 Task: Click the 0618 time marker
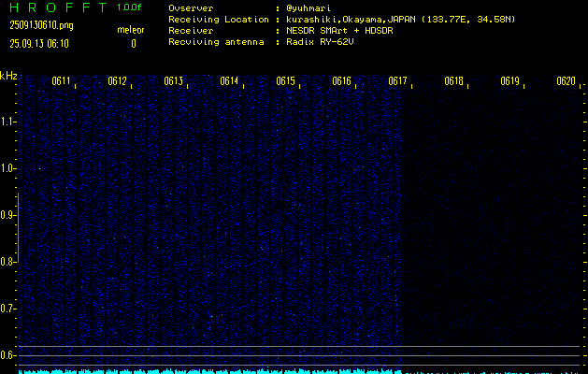coord(453,81)
